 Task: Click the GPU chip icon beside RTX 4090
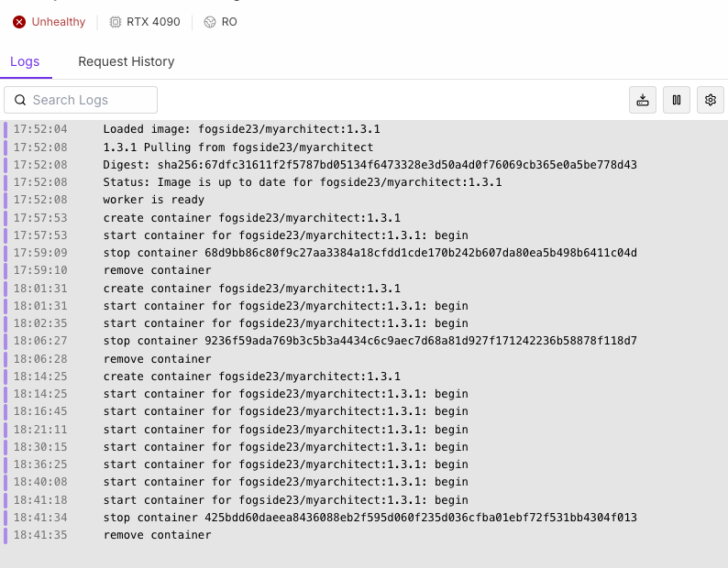click(116, 22)
